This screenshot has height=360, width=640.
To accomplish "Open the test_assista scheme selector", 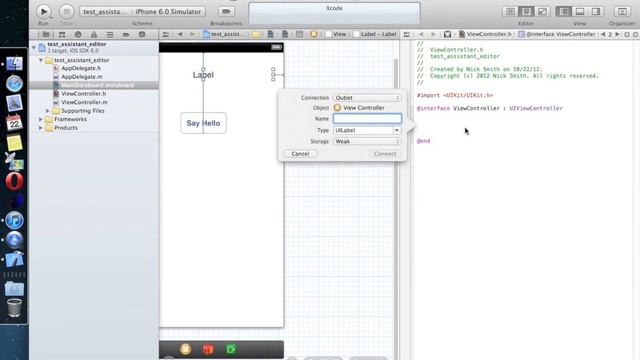I will (x=105, y=11).
